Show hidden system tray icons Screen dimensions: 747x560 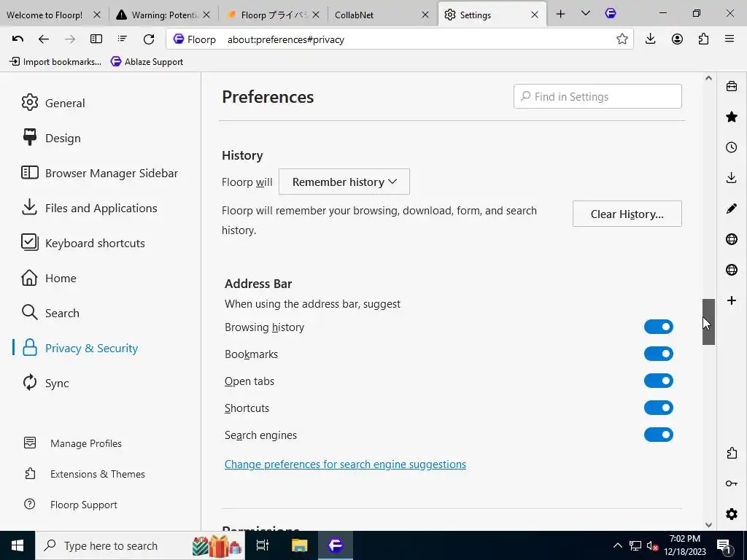pyautogui.click(x=617, y=545)
